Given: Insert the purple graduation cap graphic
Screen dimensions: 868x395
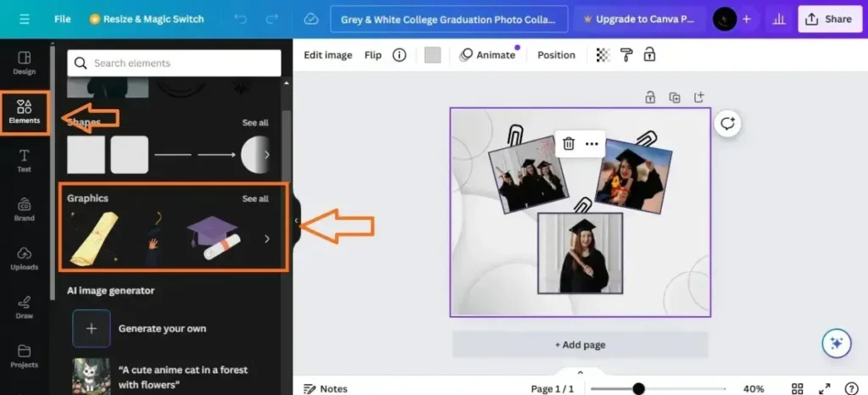Looking at the screenshot, I should [214, 238].
